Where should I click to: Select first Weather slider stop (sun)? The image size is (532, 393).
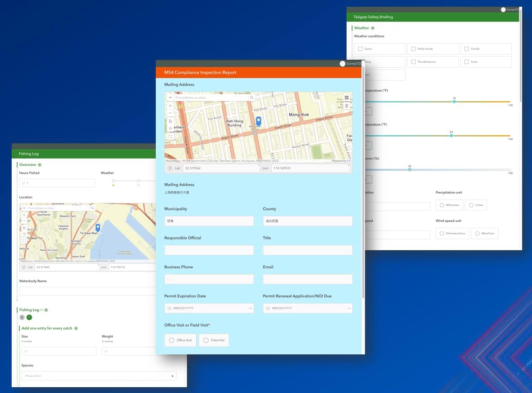(113, 181)
